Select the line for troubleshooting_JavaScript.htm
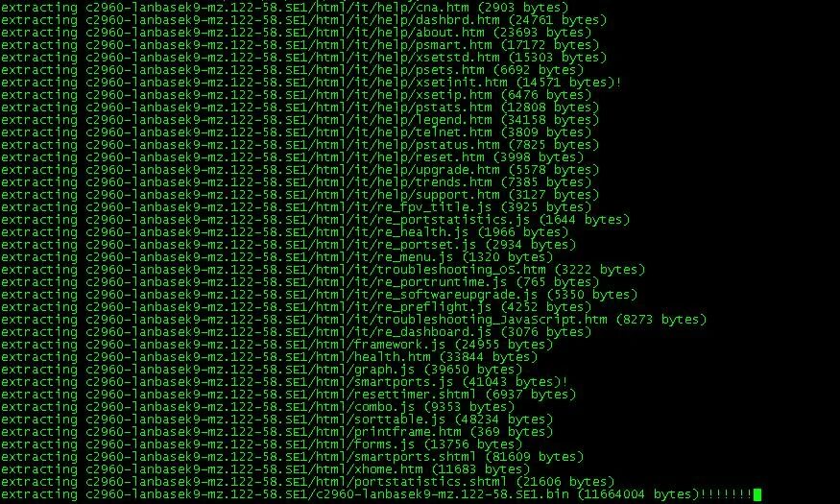840x504 pixels. pyautogui.click(x=353, y=320)
